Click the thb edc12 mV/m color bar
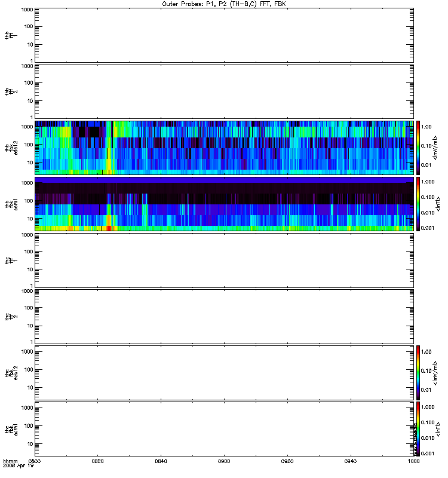 pyautogui.click(x=418, y=148)
